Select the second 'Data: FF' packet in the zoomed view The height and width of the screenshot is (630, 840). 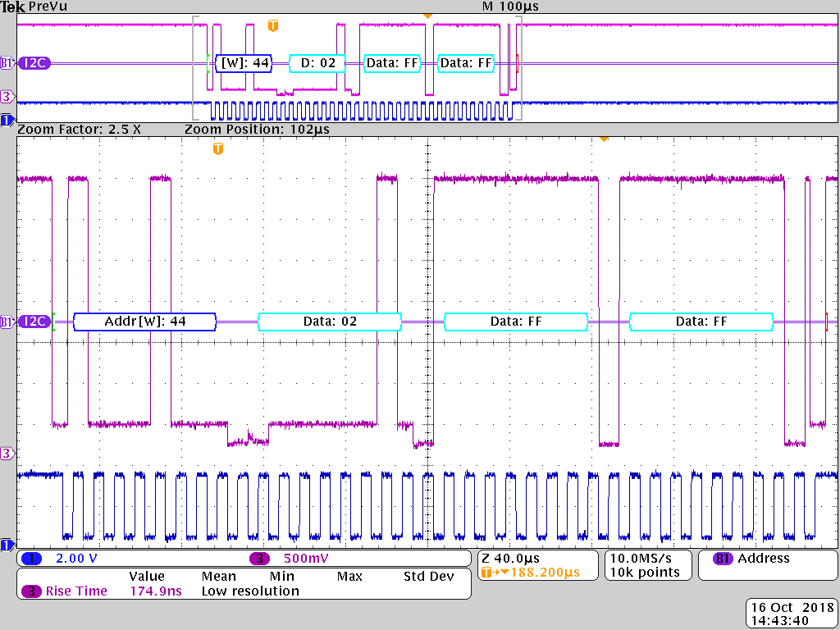[701, 322]
